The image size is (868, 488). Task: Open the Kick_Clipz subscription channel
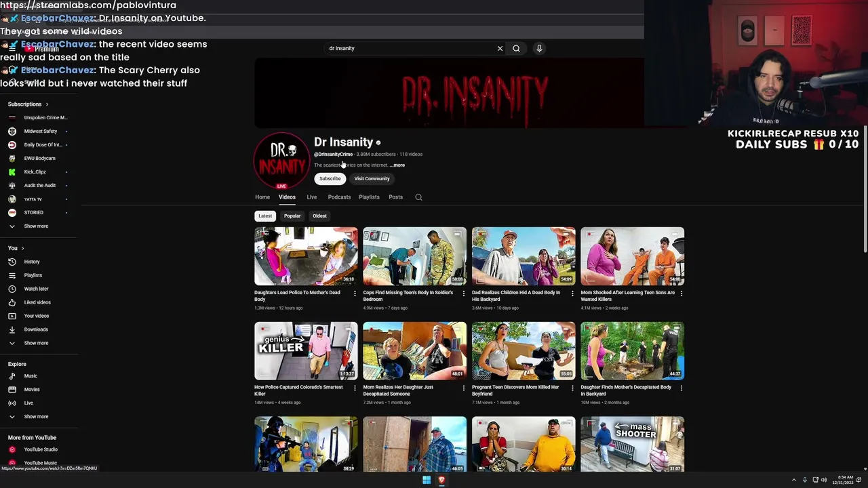tap(35, 172)
